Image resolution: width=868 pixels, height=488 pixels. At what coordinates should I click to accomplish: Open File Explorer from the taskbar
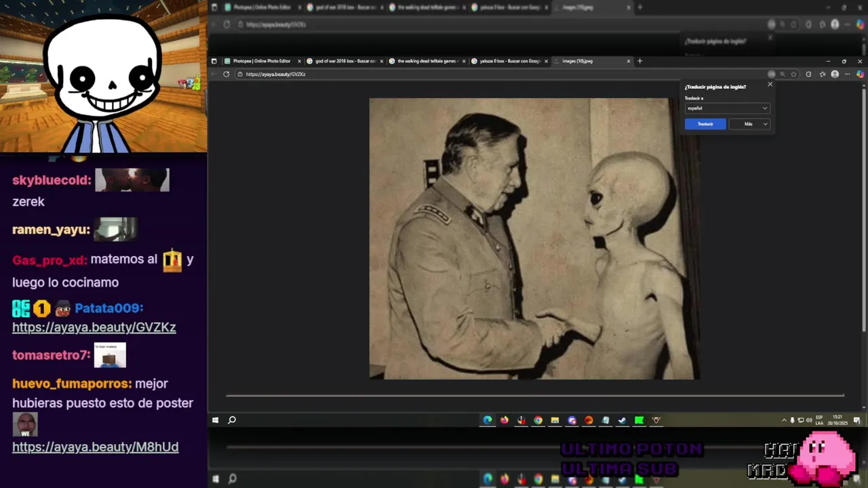[555, 420]
